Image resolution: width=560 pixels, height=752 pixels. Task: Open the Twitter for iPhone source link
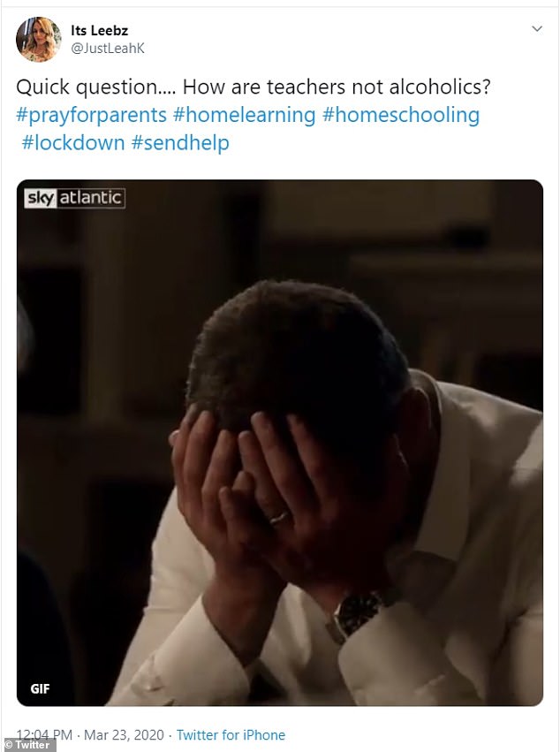(231, 734)
